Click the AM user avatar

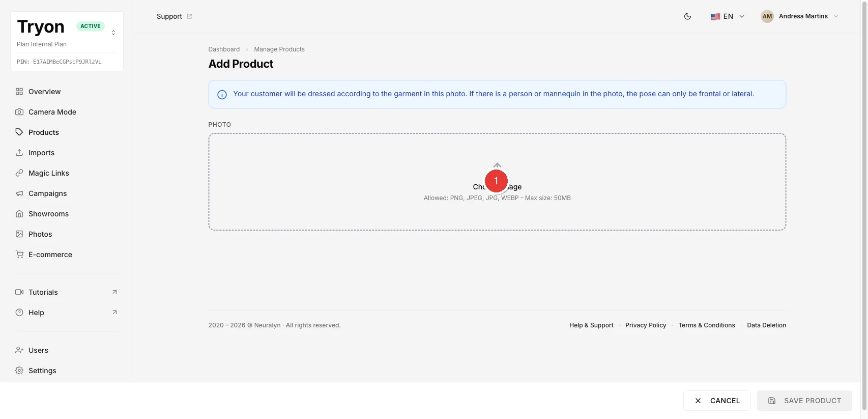pos(767,16)
